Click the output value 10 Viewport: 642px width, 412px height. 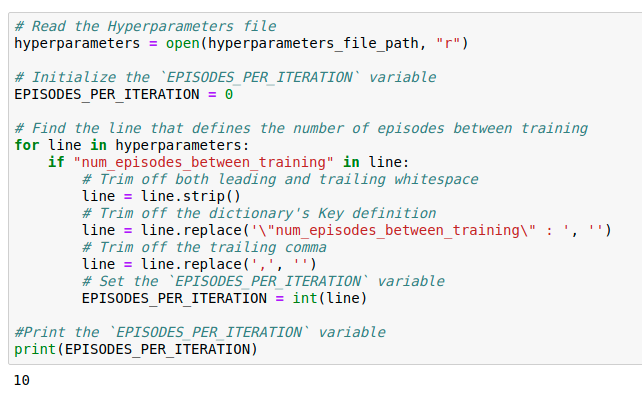22,380
